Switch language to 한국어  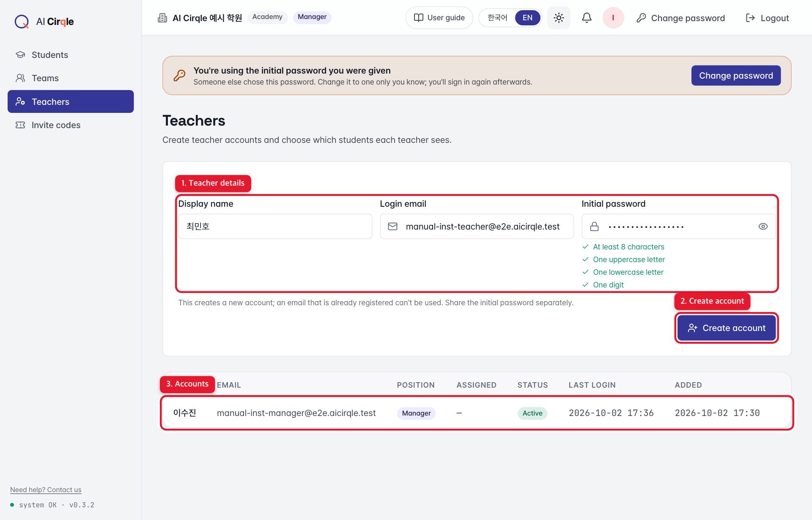pos(497,18)
